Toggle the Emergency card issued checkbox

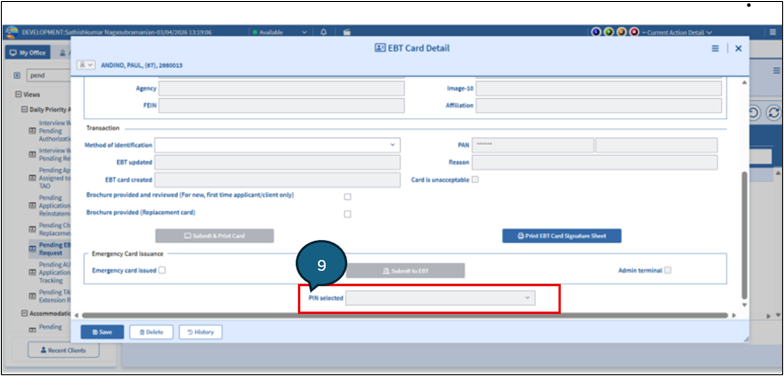click(x=162, y=270)
